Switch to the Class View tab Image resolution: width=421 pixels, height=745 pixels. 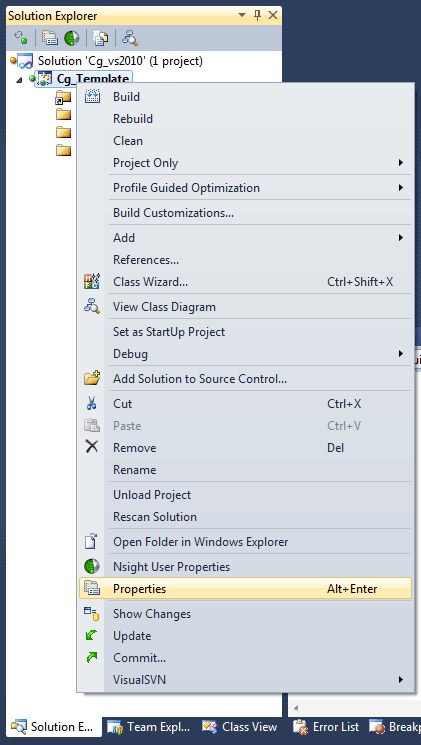(240, 727)
